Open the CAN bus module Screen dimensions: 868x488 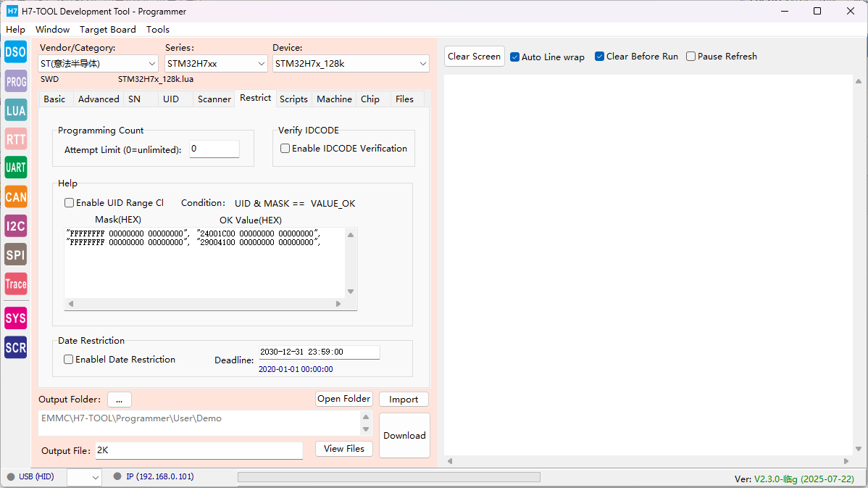(x=15, y=197)
